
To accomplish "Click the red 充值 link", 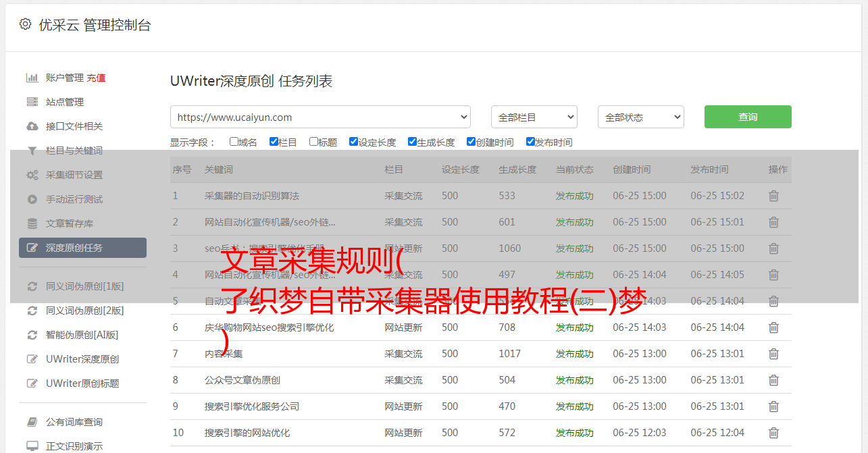I will 96,78.
